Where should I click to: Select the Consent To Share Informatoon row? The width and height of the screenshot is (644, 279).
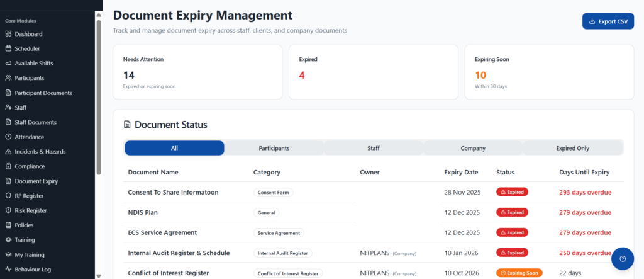pos(374,192)
